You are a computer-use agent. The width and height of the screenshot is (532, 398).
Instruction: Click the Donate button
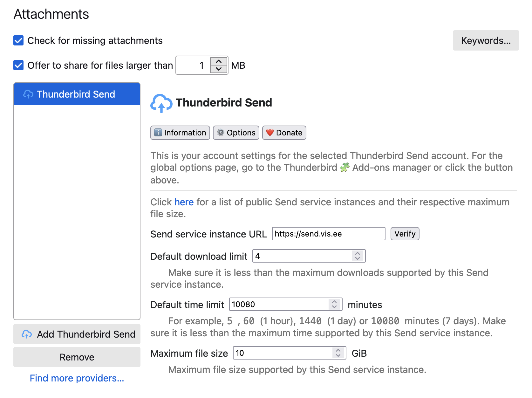point(284,133)
